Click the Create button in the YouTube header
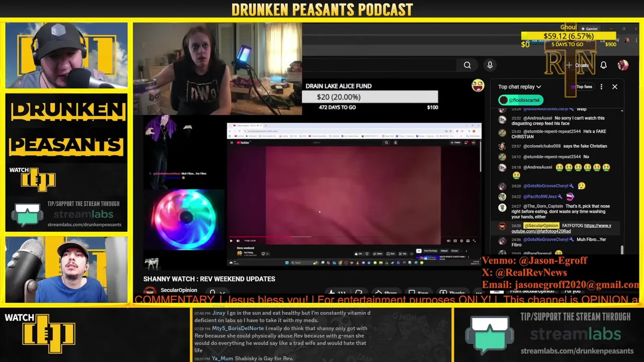 click(578, 65)
